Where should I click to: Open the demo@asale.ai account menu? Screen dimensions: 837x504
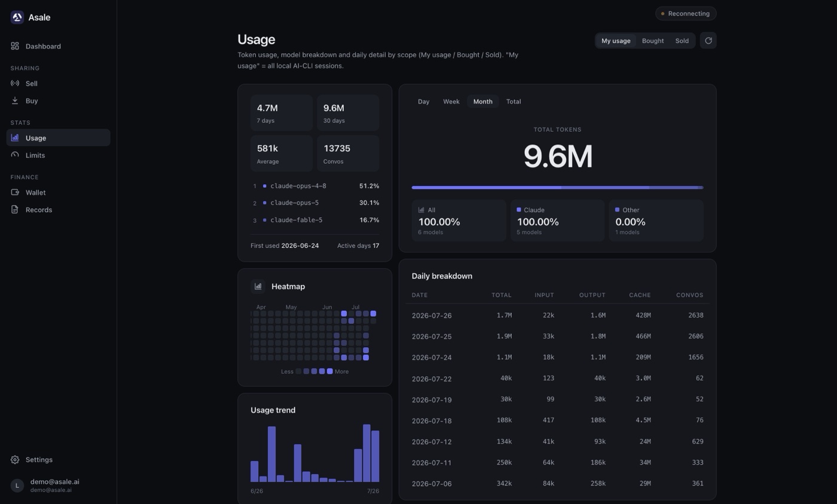(59, 485)
